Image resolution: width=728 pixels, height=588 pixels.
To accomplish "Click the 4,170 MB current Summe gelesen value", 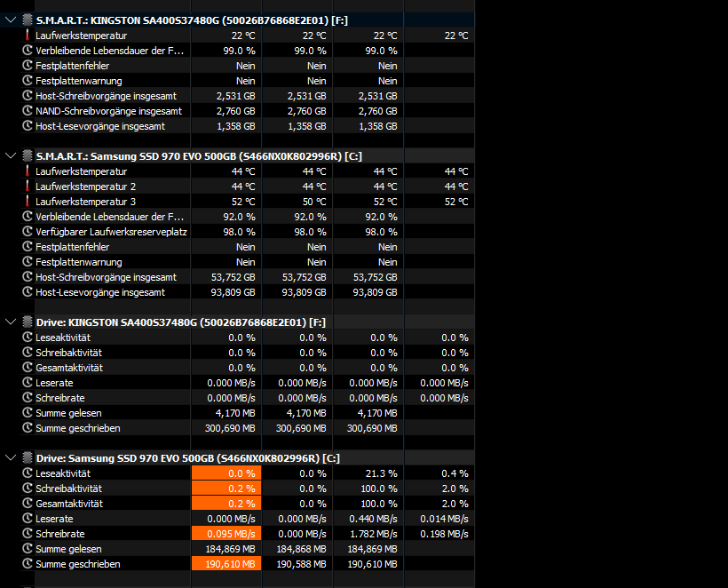I will tap(235, 413).
